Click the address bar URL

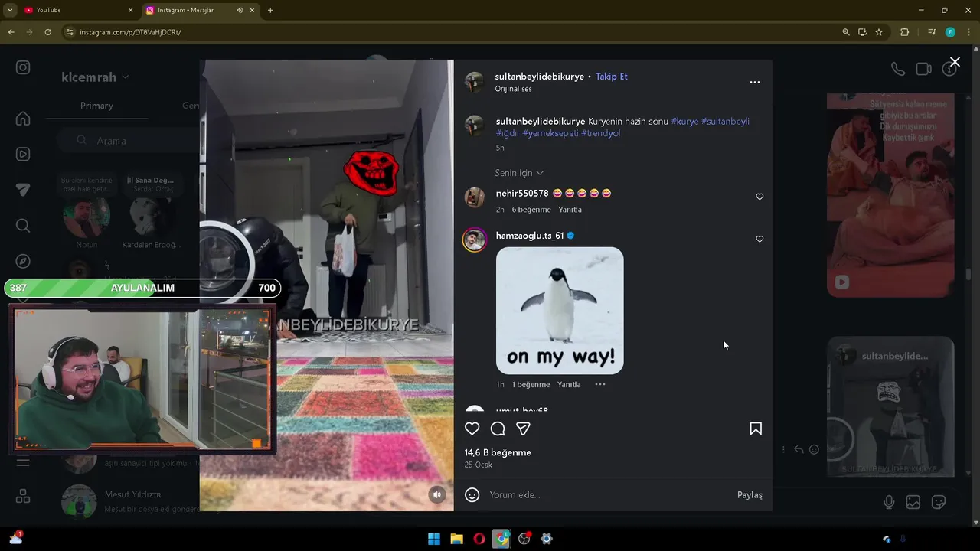[130, 32]
